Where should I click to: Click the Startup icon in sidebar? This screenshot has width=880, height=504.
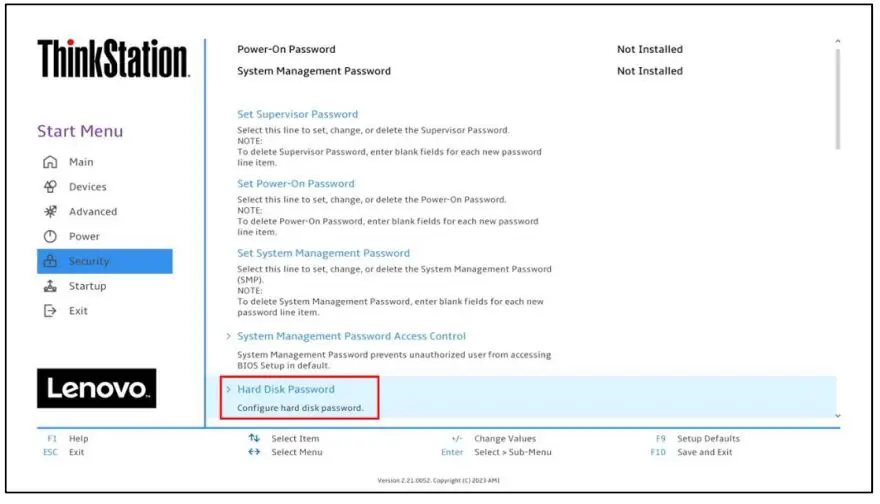pyautogui.click(x=50, y=286)
